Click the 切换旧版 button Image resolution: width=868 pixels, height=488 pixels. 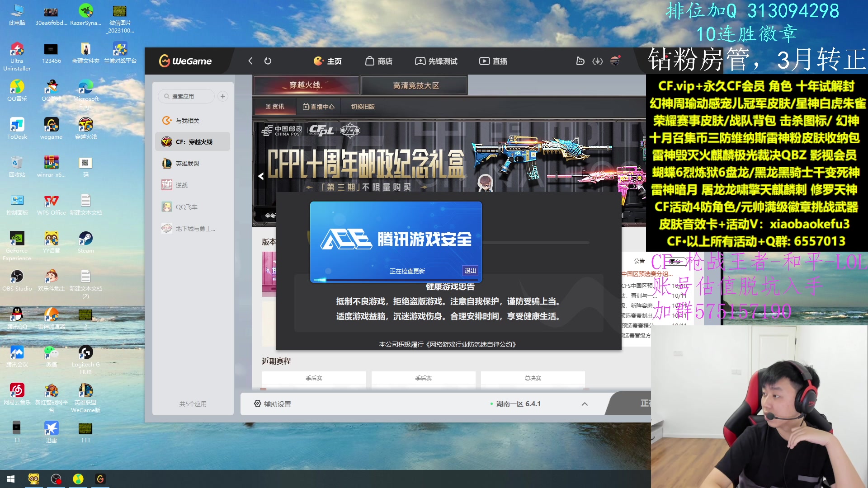[x=363, y=107]
